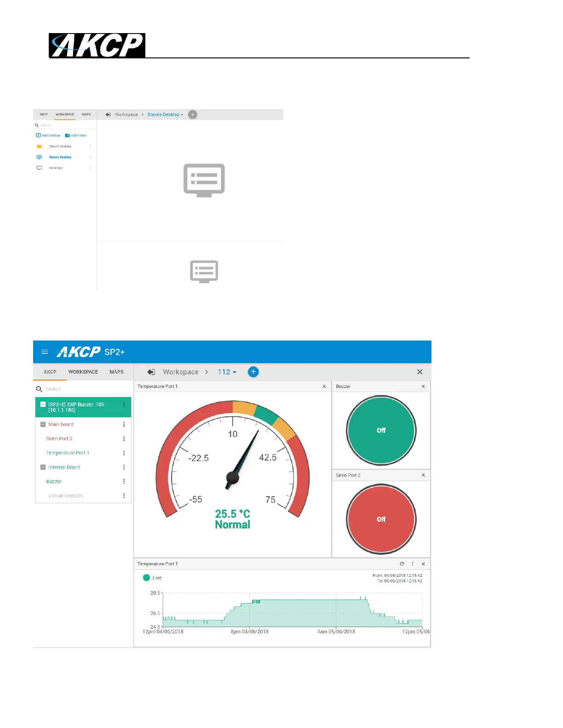Close the Buzzer widget panel
Viewport: 563px width, 728px height.
click(423, 387)
